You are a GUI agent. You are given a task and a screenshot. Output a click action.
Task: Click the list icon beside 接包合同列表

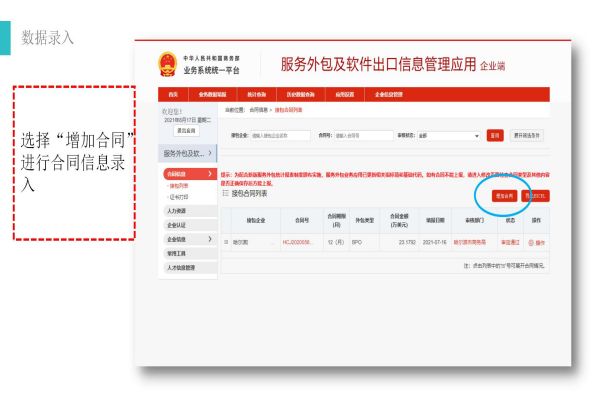[226, 193]
